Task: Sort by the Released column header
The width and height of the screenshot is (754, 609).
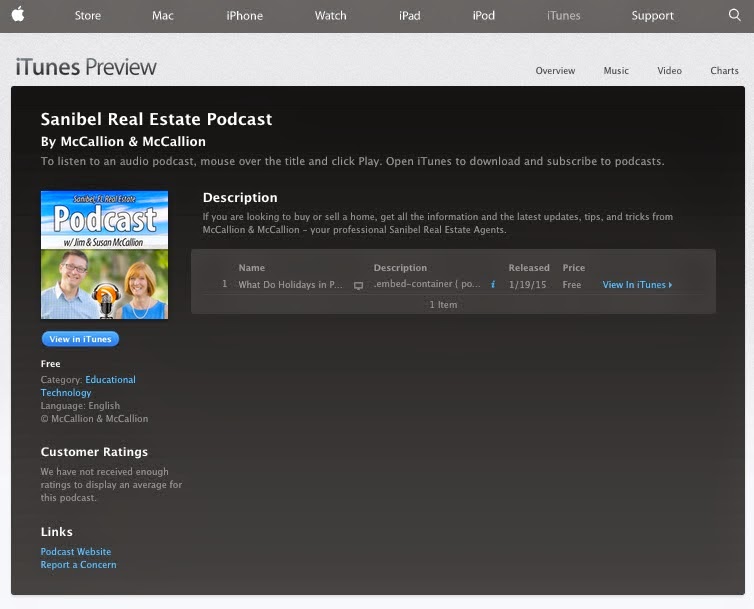Action: (529, 267)
